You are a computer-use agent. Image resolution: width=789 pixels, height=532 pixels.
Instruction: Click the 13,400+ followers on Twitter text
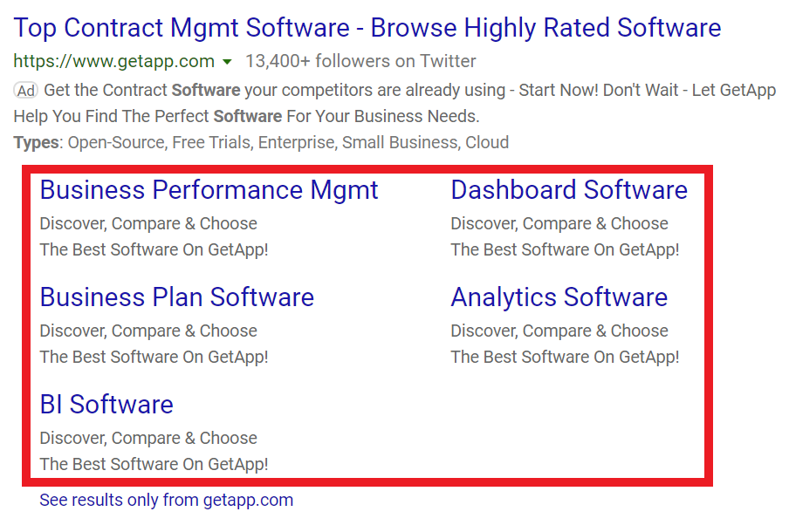tap(360, 61)
